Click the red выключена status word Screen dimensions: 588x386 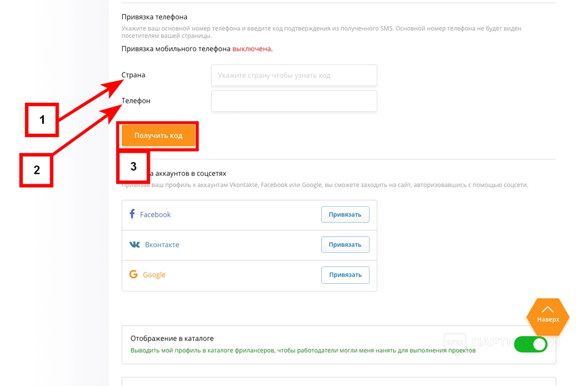pos(252,49)
